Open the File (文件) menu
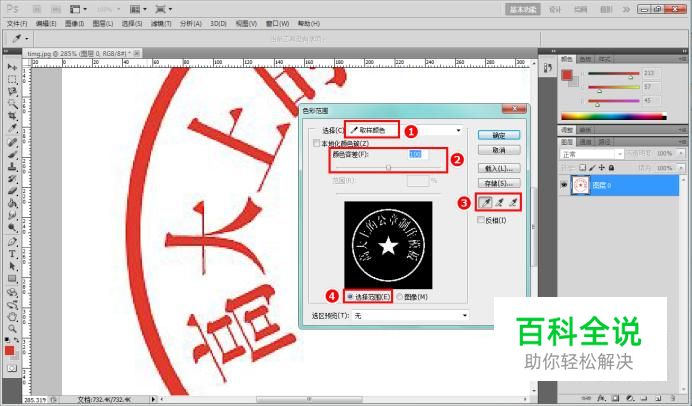The height and width of the screenshot is (406, 692). pyautogui.click(x=17, y=23)
